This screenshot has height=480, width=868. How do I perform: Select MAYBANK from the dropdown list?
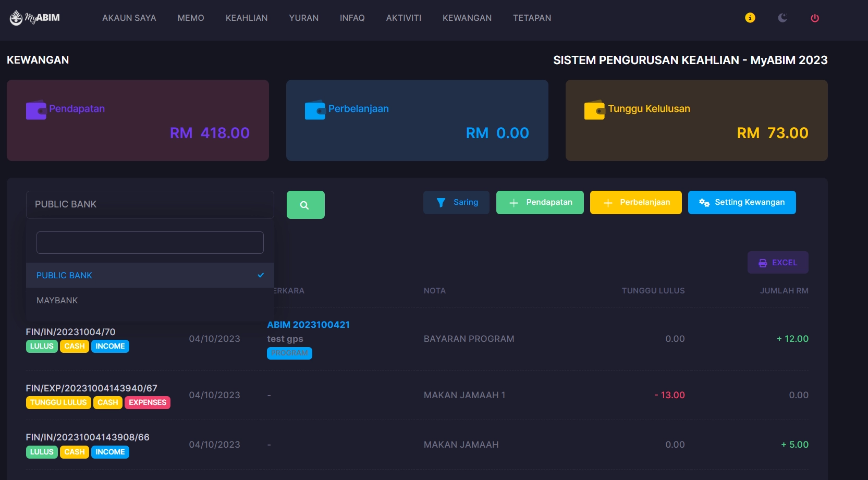click(x=57, y=301)
